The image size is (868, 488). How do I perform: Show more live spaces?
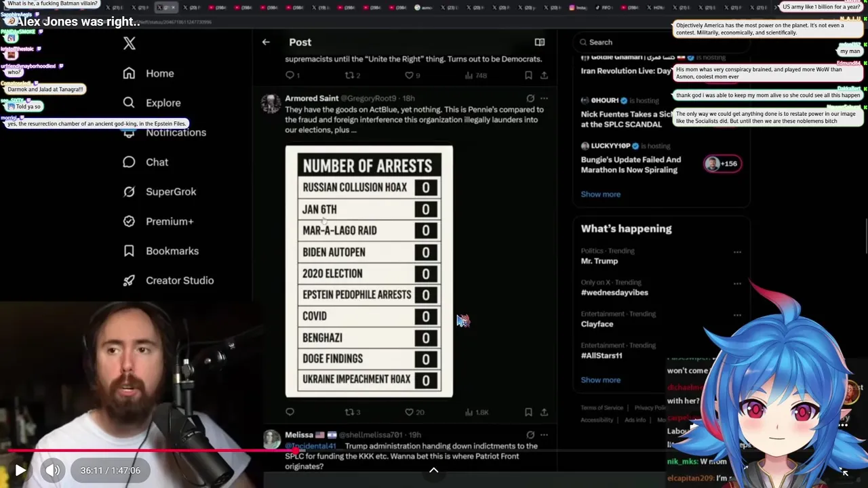pyautogui.click(x=600, y=194)
